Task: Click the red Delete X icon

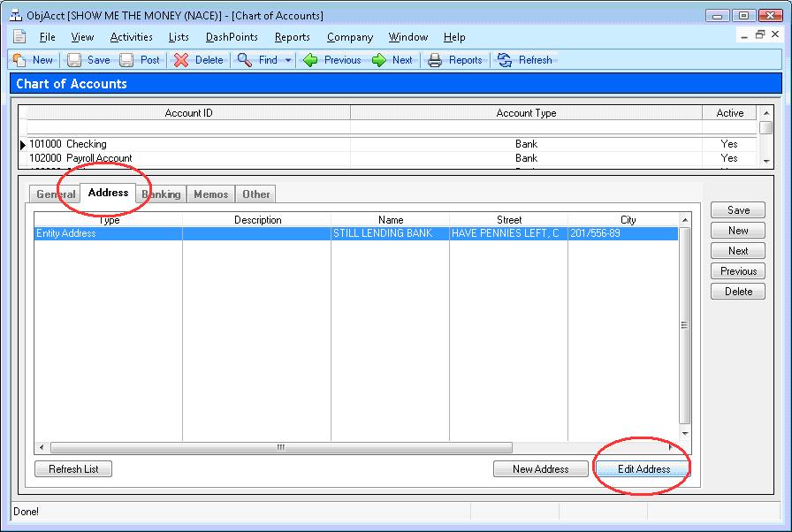Action: (181, 60)
